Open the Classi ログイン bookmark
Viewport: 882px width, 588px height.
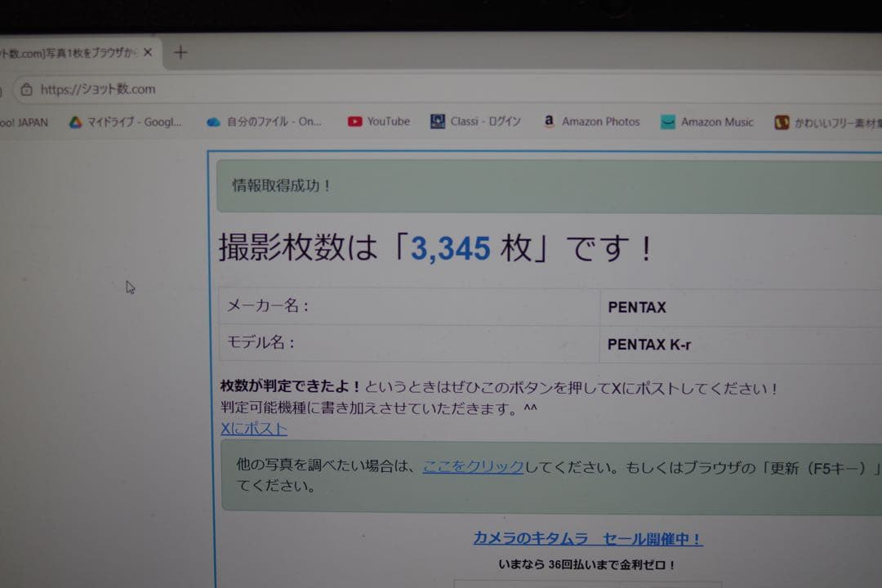(476, 121)
